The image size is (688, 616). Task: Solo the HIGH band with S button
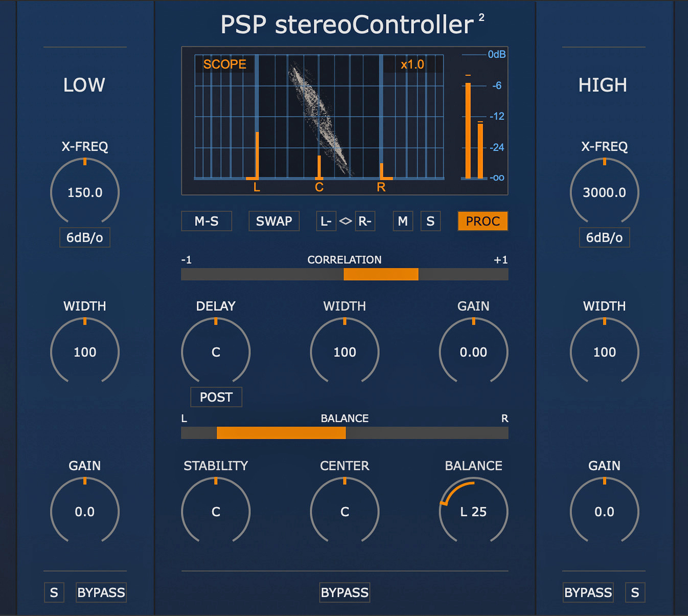click(635, 592)
